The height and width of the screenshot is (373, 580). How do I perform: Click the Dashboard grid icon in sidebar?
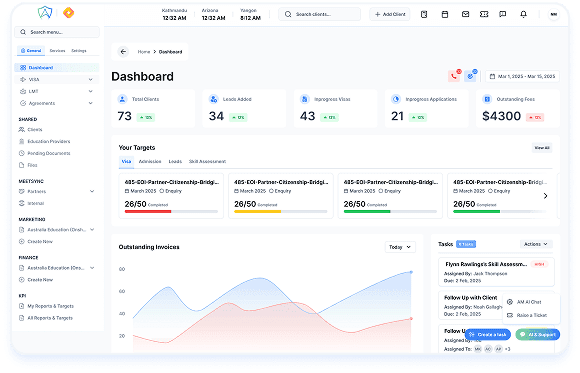point(23,67)
